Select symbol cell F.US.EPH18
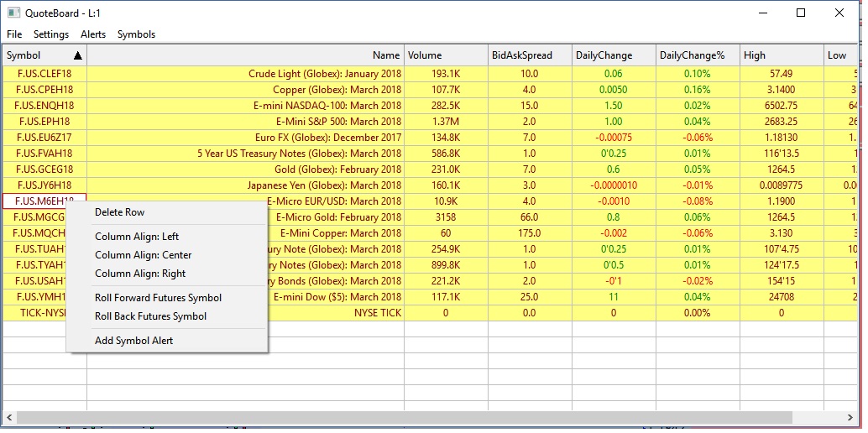This screenshot has height=433, width=868. tap(44, 122)
